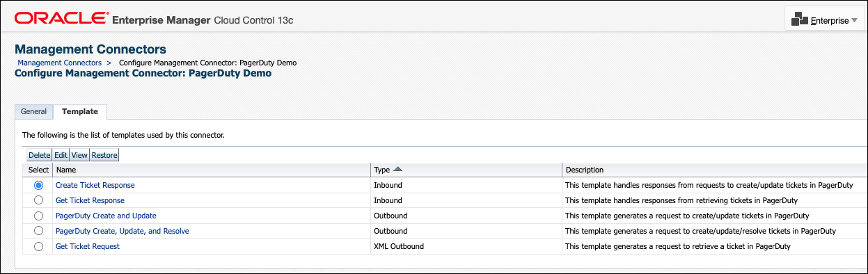Open the Get Ticket Response template link
Image resolution: width=868 pixels, height=274 pixels.
(x=90, y=200)
